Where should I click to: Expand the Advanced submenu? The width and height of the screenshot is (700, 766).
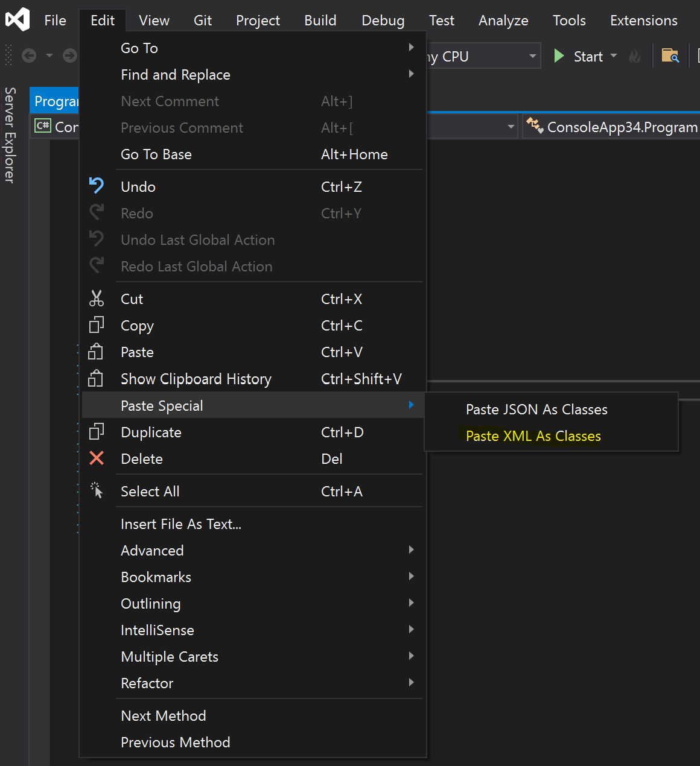click(x=252, y=550)
